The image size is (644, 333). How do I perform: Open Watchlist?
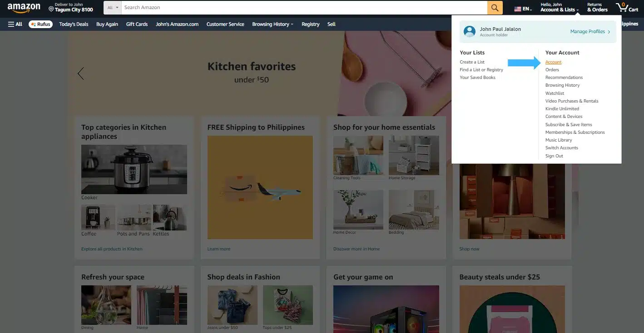click(x=555, y=93)
